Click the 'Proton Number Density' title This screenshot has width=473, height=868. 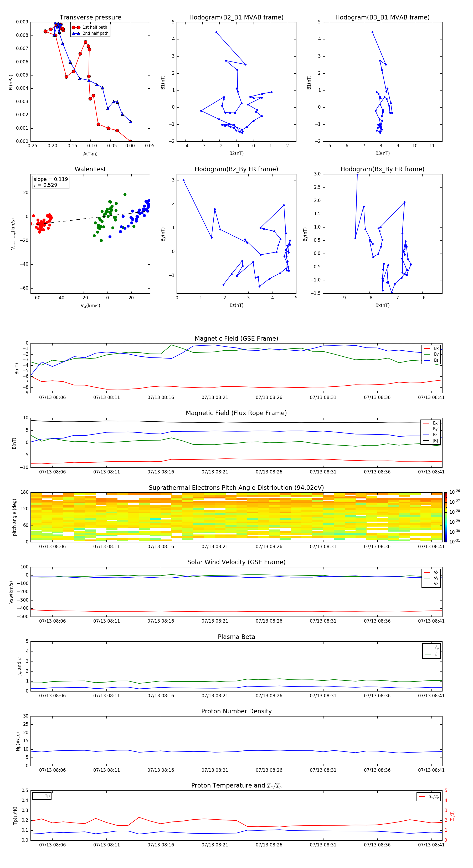236,711
